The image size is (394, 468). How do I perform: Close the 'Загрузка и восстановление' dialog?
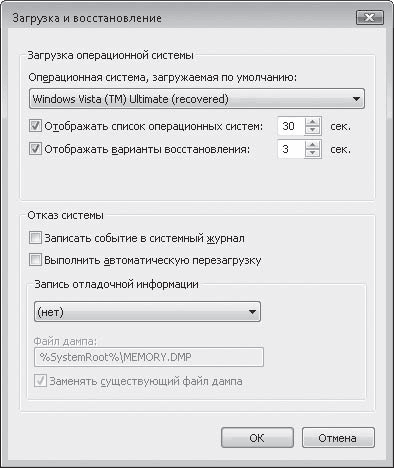(370, 17)
